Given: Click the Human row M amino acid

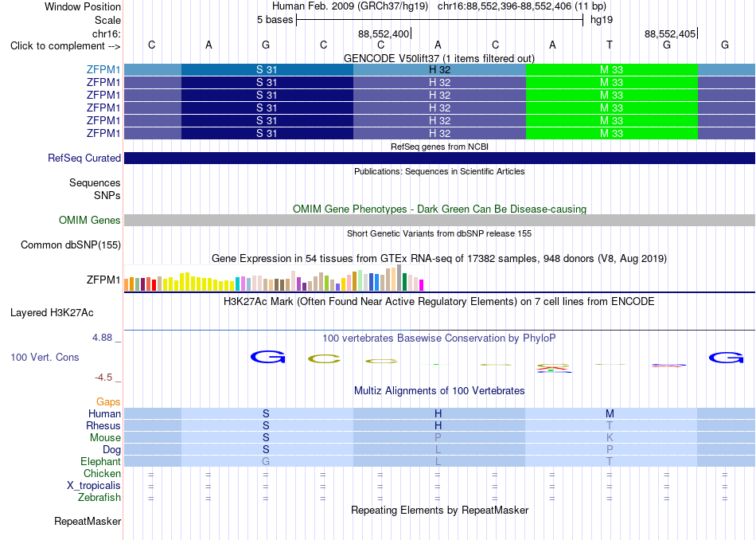Looking at the screenshot, I should 610,413.
